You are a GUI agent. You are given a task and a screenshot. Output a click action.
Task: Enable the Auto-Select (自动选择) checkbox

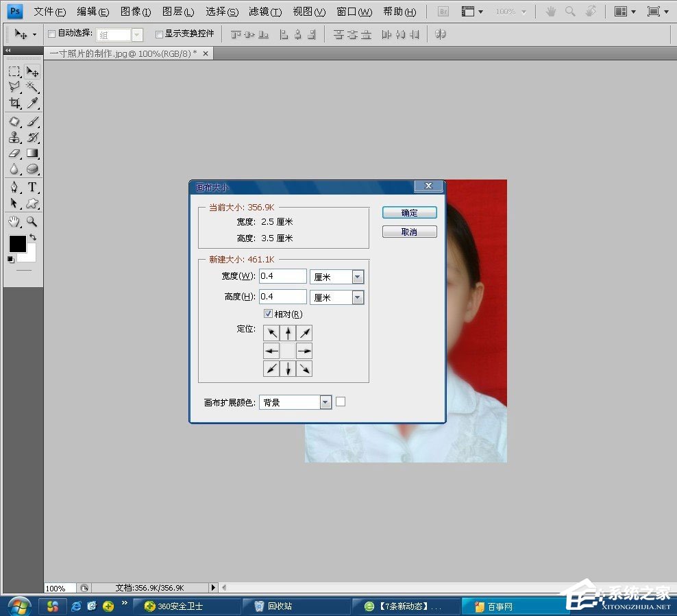coord(52,34)
